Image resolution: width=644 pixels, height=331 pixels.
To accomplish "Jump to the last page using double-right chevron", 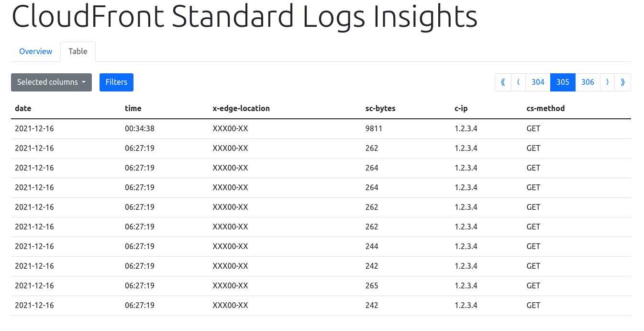I will [x=622, y=82].
